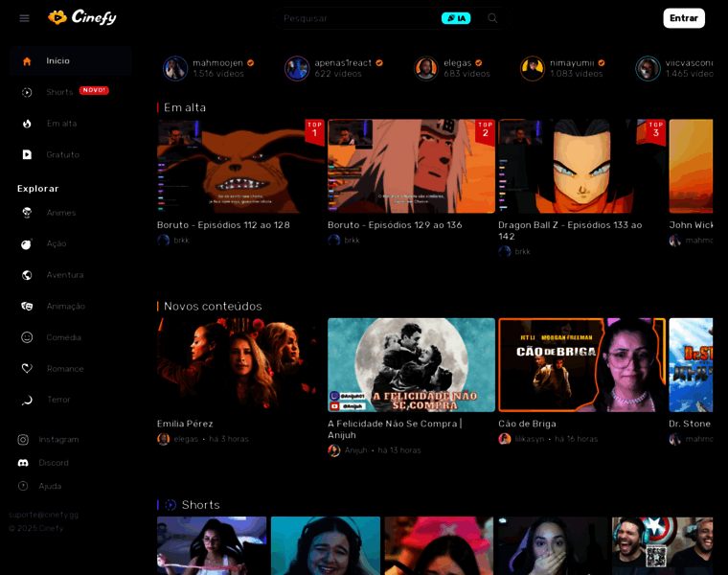
Task: Click the Discord icon
Action: 23,463
